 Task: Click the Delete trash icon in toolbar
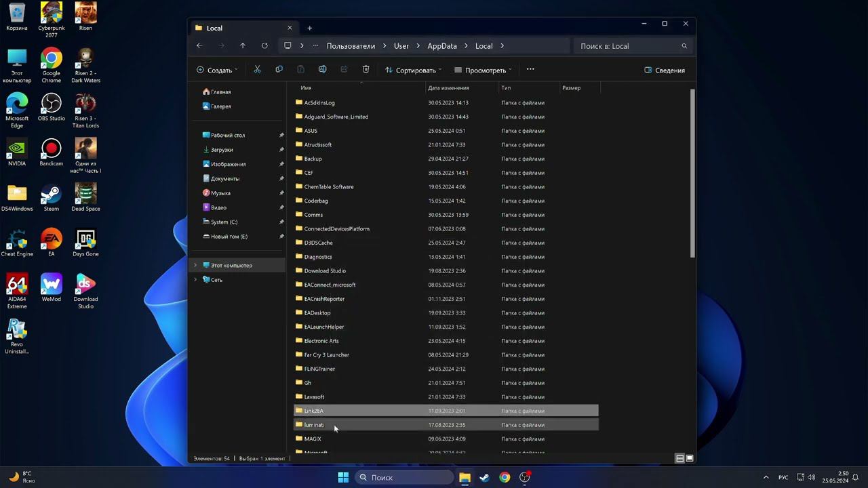366,70
